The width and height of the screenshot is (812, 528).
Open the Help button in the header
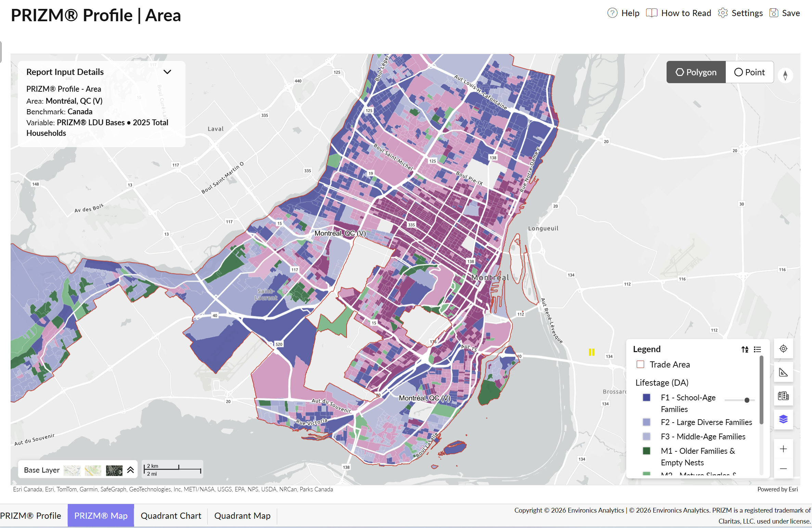click(623, 13)
